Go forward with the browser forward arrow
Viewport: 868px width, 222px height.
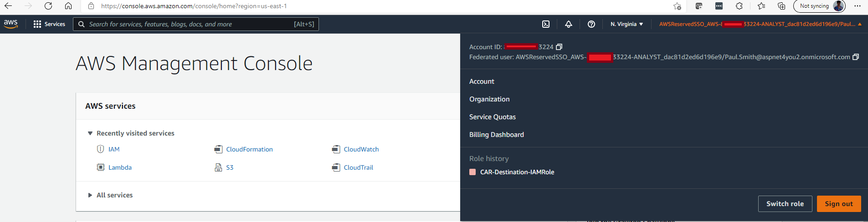[28, 6]
